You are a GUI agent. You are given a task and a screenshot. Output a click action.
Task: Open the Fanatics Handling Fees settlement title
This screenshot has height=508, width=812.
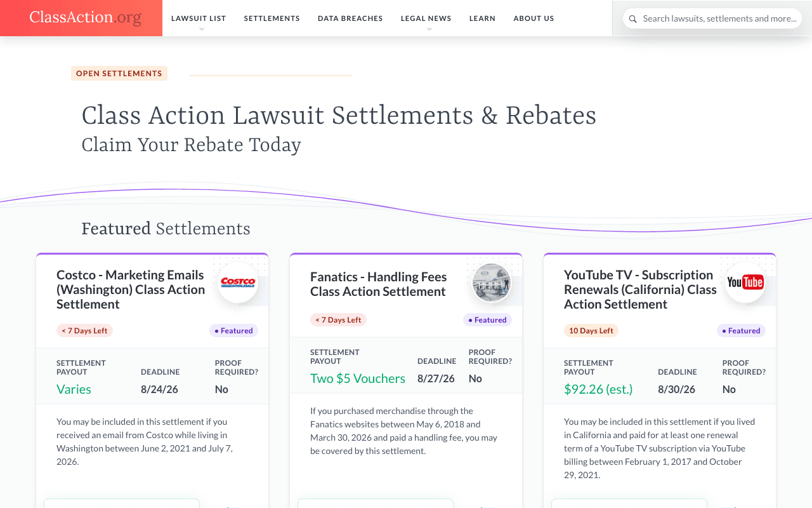[x=379, y=284]
